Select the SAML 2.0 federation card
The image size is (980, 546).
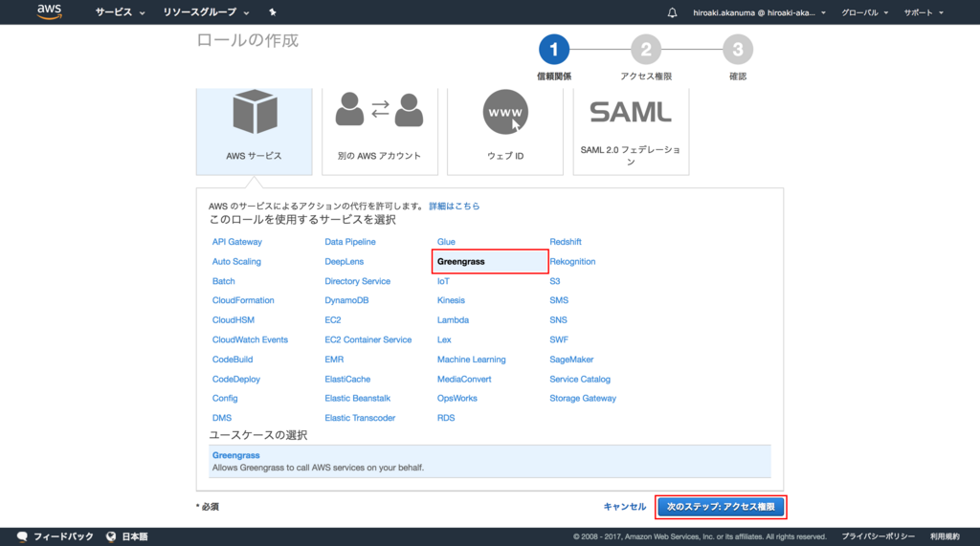click(631, 131)
